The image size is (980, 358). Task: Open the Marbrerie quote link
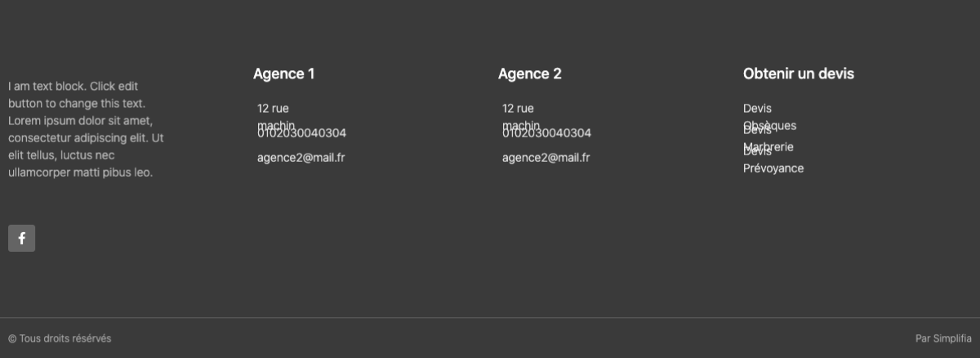[768, 147]
